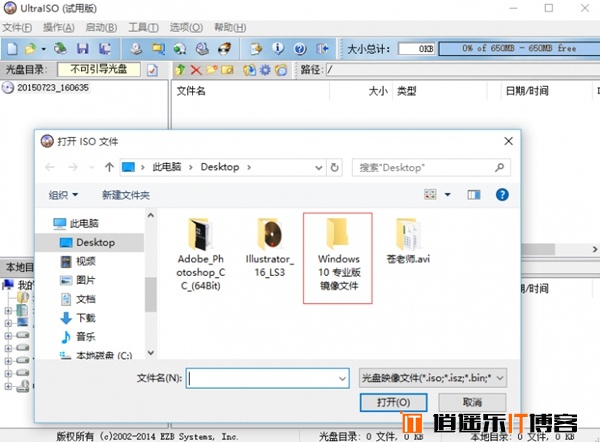Click the About info icon in toolbar
Screen dimensions: 600x442
tap(278, 49)
